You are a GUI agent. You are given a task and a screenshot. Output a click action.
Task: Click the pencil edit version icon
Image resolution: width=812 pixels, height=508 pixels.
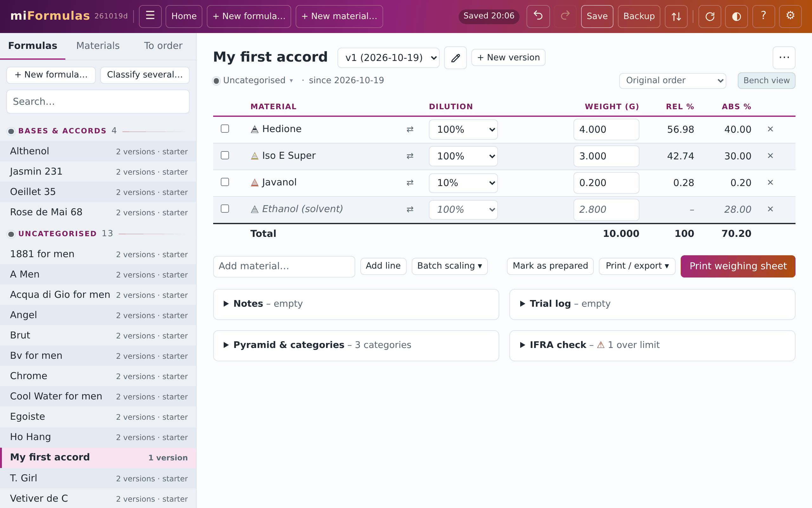point(455,58)
